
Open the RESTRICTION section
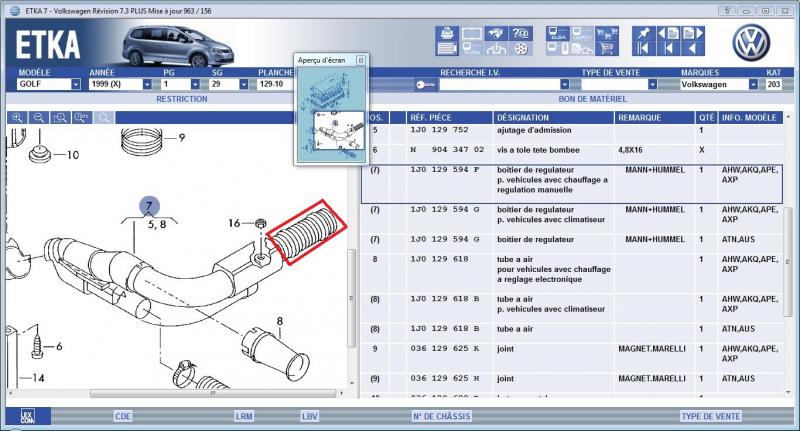[182, 99]
